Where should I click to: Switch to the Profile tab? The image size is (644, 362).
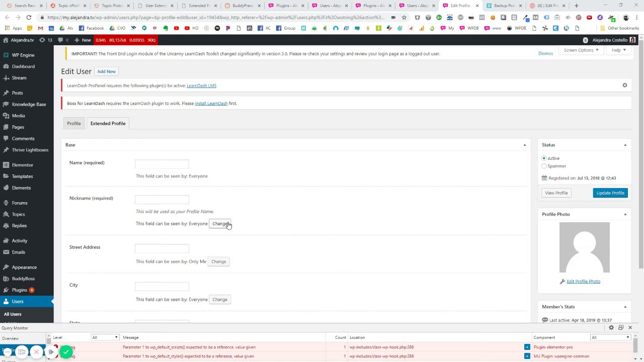pyautogui.click(x=74, y=123)
